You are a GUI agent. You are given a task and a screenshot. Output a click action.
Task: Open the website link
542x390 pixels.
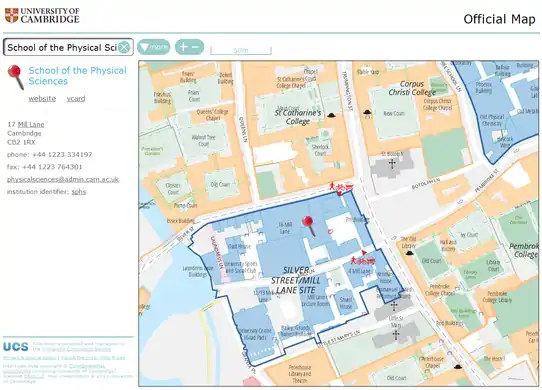tap(42, 99)
